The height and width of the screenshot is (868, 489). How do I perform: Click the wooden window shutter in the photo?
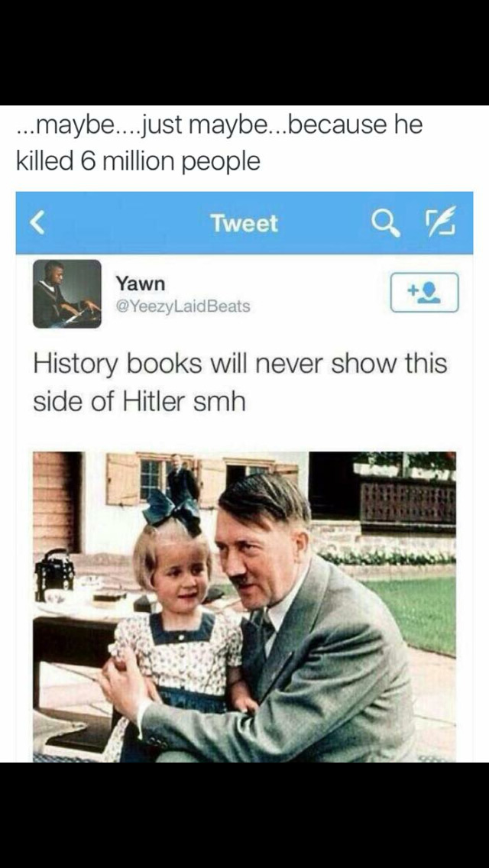[122, 479]
